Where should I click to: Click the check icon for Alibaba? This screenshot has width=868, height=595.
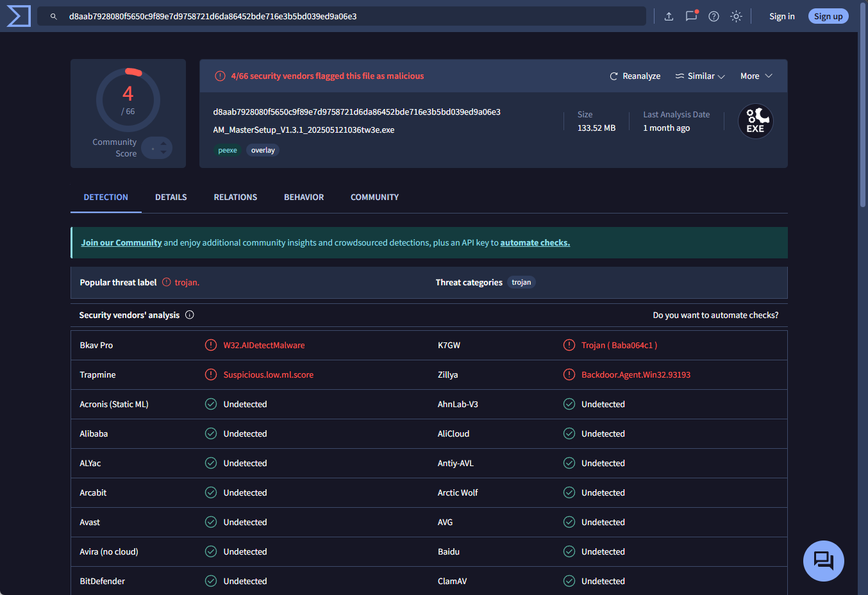pos(211,433)
